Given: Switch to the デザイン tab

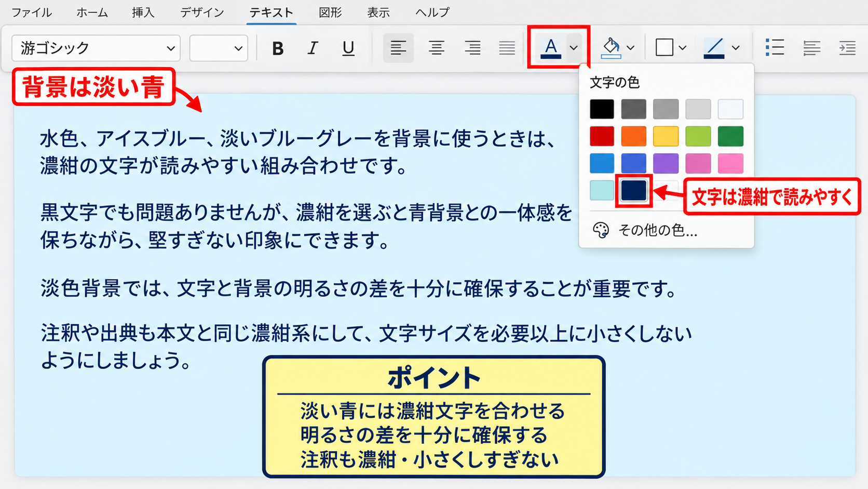Looking at the screenshot, I should tap(202, 12).
